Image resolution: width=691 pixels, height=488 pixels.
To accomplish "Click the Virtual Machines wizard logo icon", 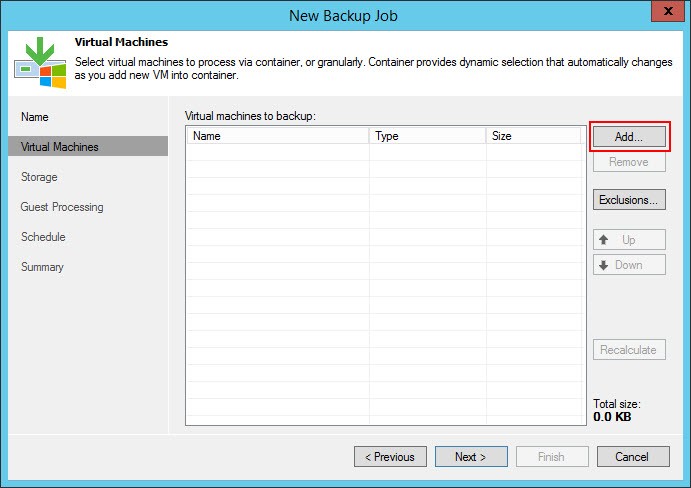I will 40,63.
